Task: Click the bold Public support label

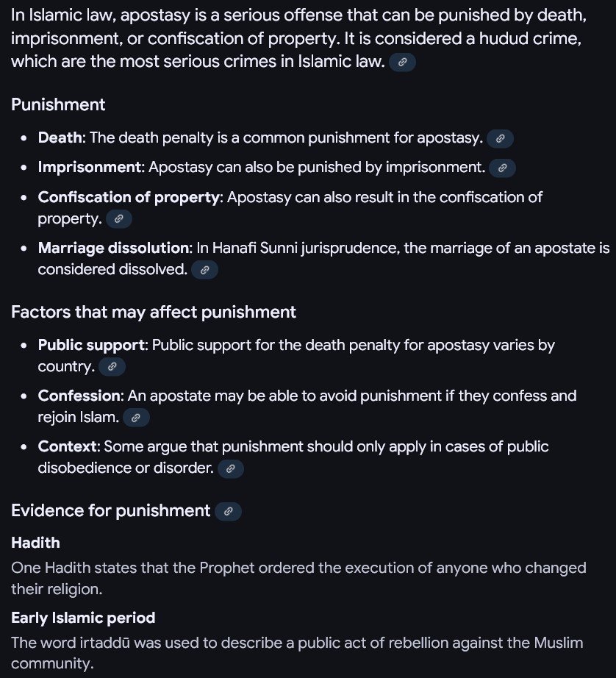Action: point(92,345)
